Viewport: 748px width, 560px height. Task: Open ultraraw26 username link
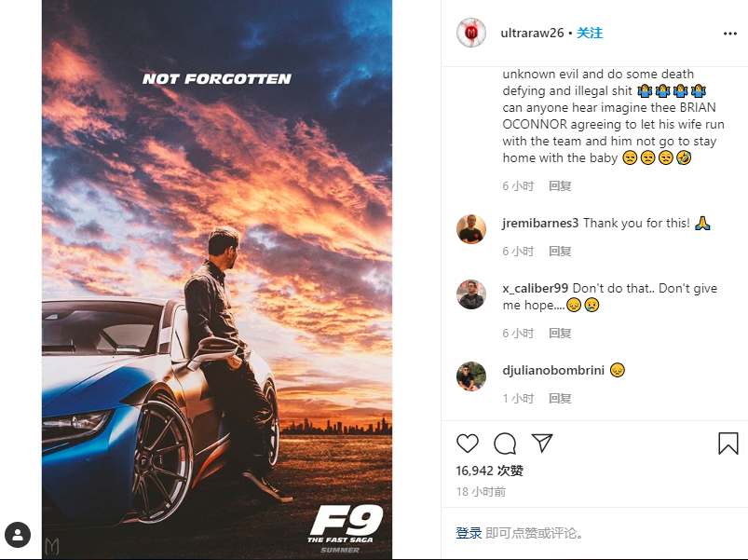tap(533, 33)
